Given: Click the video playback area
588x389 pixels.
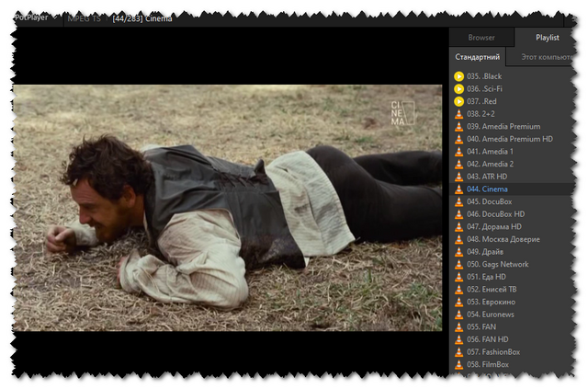Looking at the screenshot, I should pos(228,208).
